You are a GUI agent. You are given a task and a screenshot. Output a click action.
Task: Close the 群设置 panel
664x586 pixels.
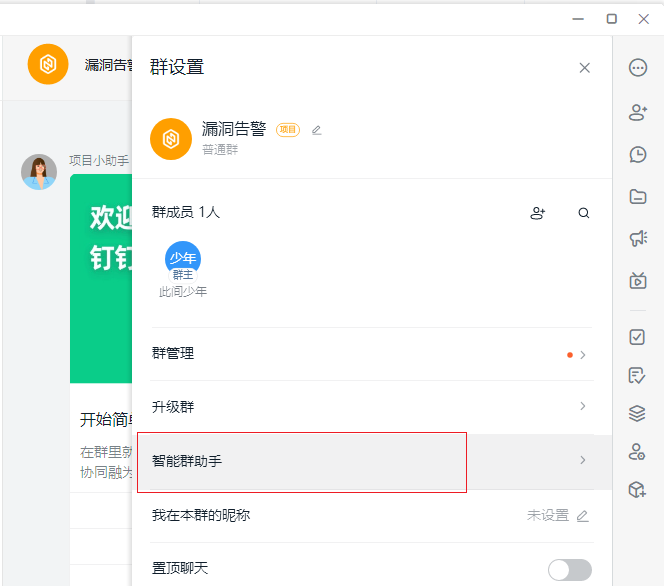pos(585,68)
